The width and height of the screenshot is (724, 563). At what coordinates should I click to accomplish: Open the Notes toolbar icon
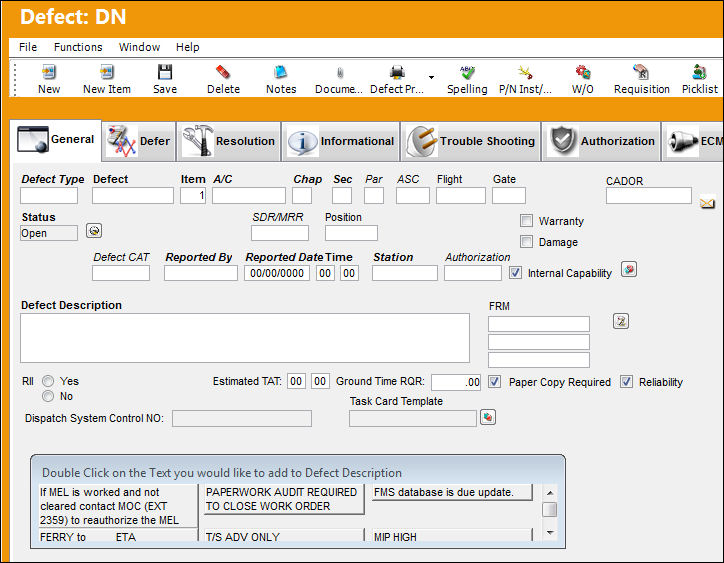click(x=281, y=73)
